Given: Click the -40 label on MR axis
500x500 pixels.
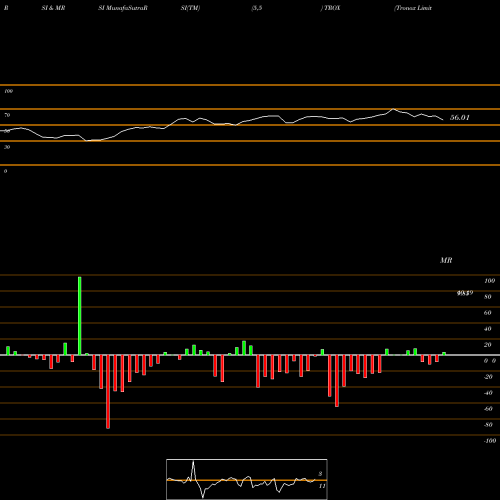Looking at the screenshot, I should point(488,393).
